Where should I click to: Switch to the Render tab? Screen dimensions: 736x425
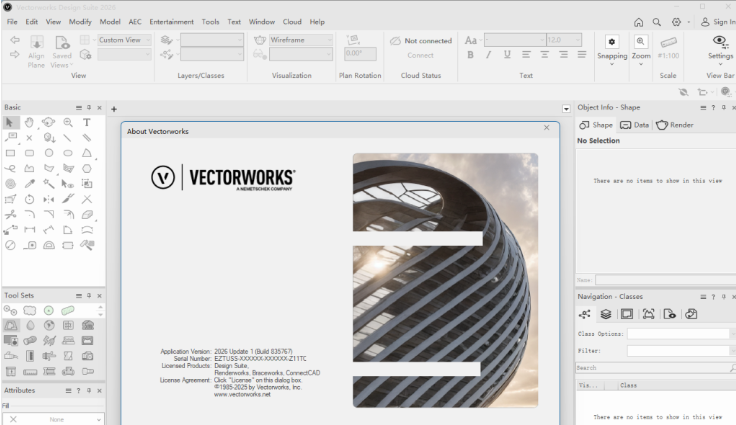click(675, 125)
